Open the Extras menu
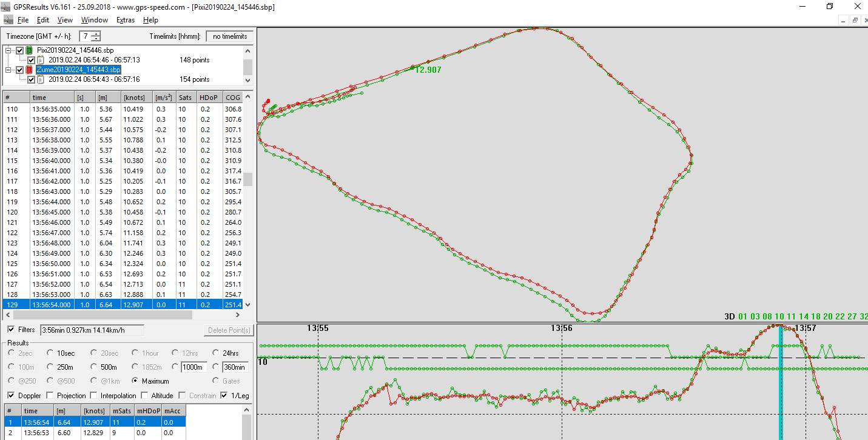868x440 pixels. click(126, 20)
